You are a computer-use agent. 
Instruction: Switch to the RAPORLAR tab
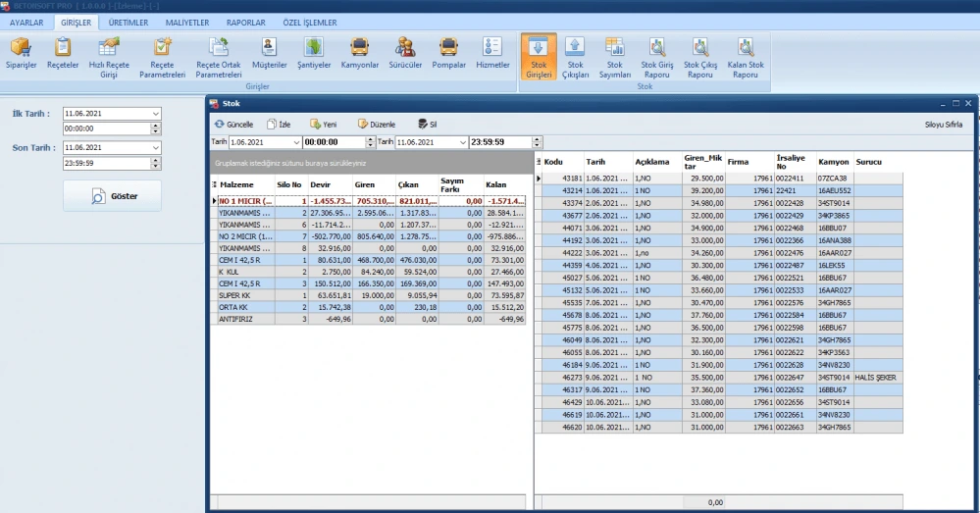(245, 22)
